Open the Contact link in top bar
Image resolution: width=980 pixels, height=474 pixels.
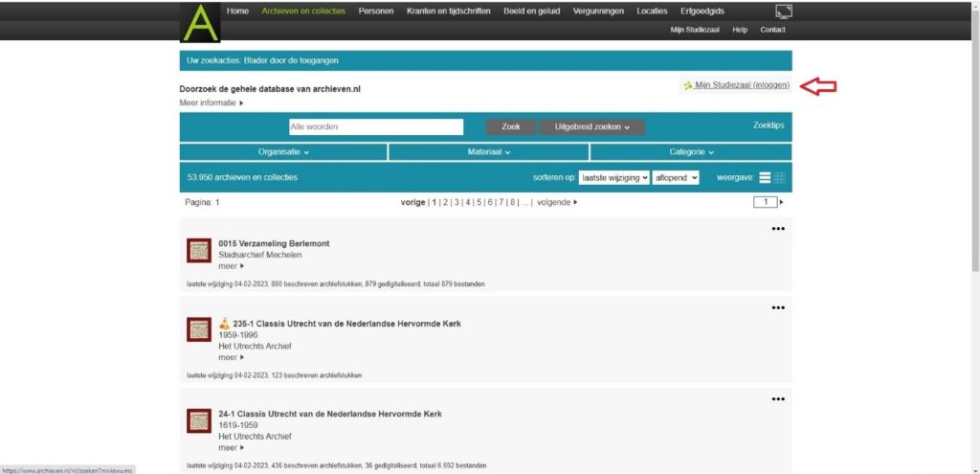tap(772, 30)
